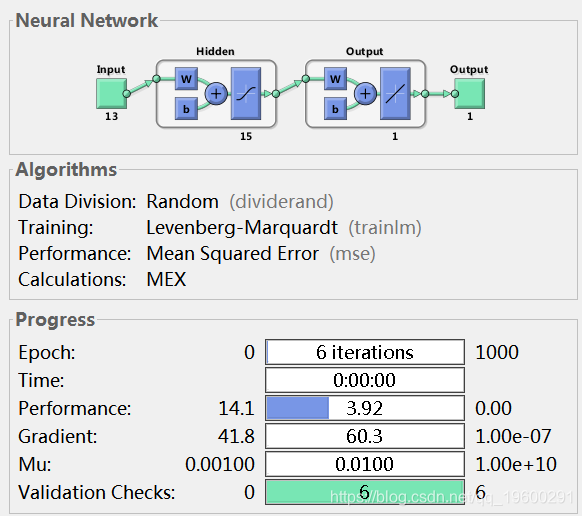The height and width of the screenshot is (516, 582).
Task: Click the 'MEX' calculations value
Action: coord(166,280)
